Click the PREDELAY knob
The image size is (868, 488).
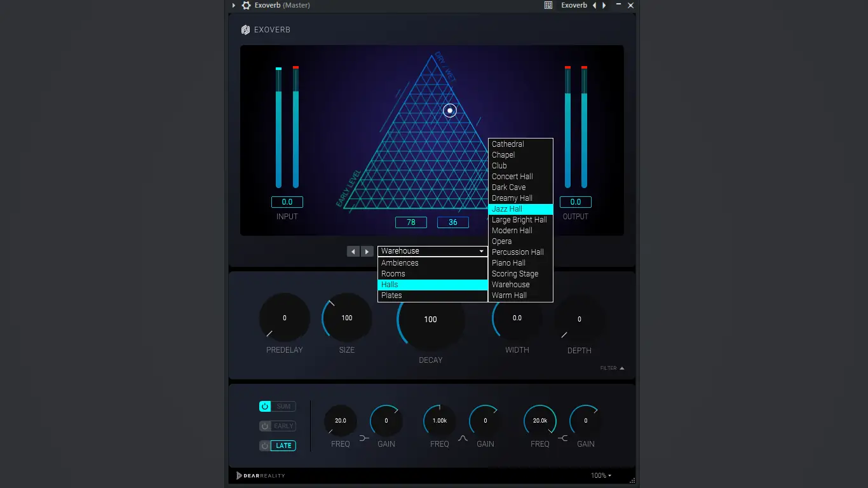pos(285,318)
